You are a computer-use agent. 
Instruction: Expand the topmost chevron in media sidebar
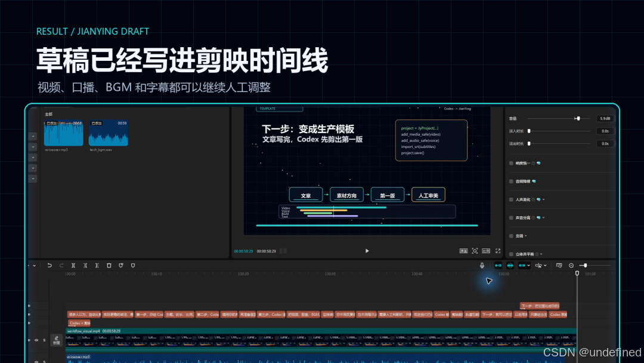coord(33,136)
